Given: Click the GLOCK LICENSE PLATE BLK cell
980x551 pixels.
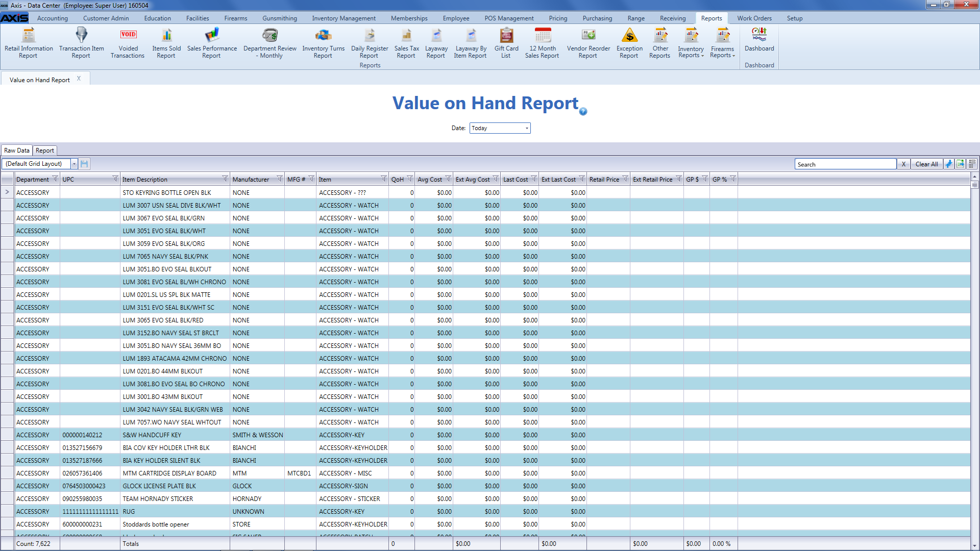Looking at the screenshot, I should [175, 486].
